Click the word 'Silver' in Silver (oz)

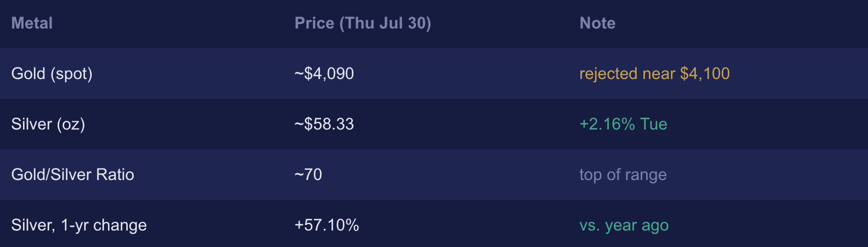tap(32, 124)
